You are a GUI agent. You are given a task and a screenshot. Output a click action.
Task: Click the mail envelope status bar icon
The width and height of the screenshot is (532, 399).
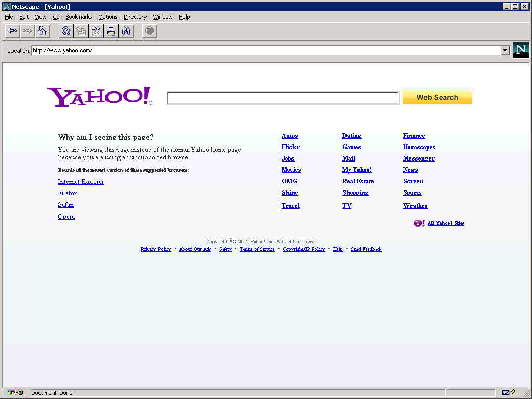click(x=506, y=393)
